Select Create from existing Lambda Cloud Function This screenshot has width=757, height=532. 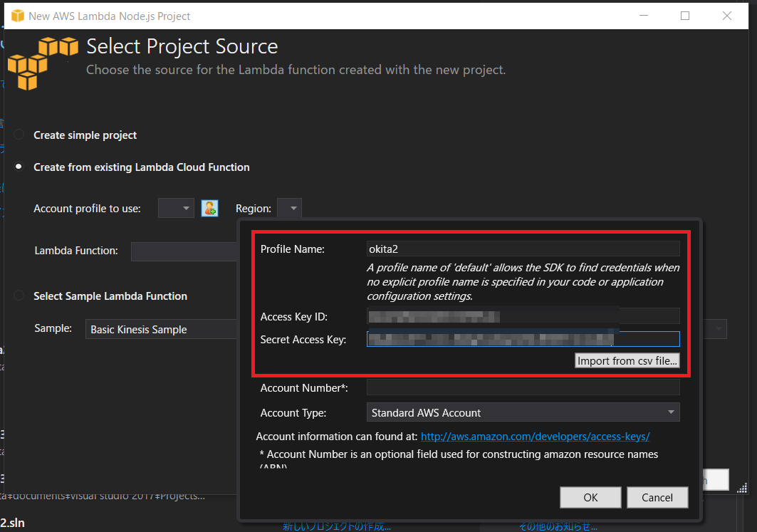[x=19, y=167]
